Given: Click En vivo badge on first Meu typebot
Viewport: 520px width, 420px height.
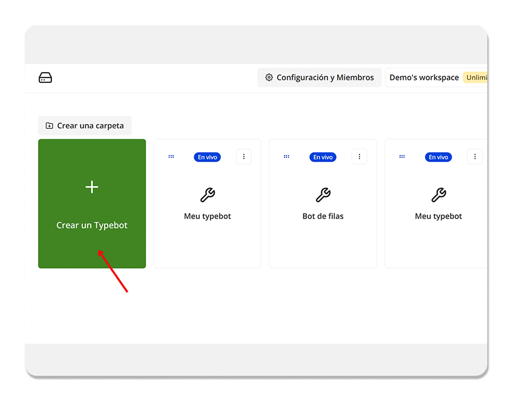Looking at the screenshot, I should click(x=207, y=157).
